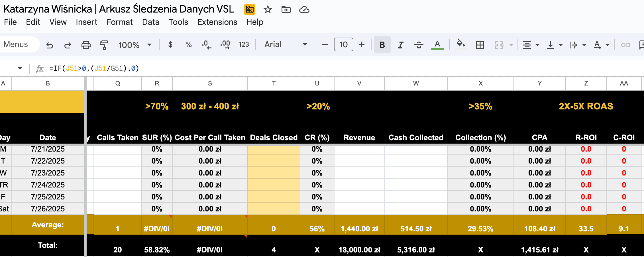Click the yellow offline sheet badge icon
This screenshot has height=257, width=644.
pos(250,9)
